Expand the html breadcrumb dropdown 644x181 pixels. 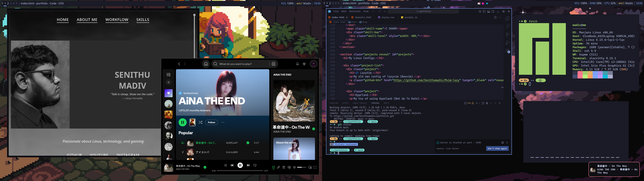tap(352, 22)
